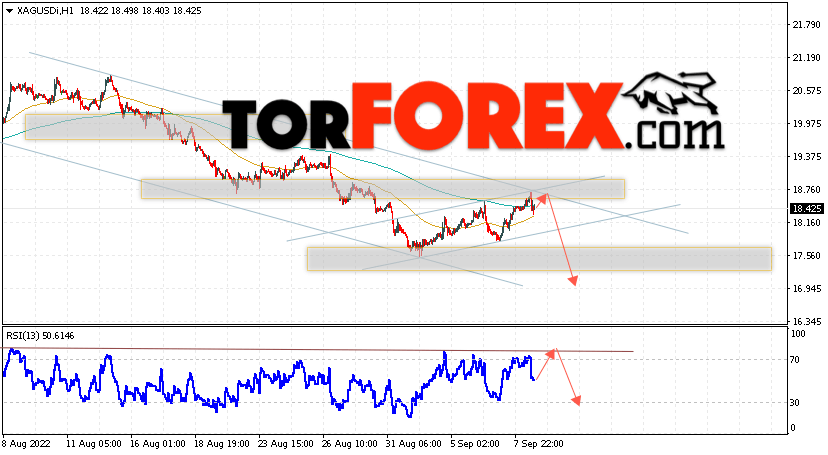Viewport: 828px width, 455px height.
Task: Click the 21.790 price axis label
Action: [x=807, y=25]
